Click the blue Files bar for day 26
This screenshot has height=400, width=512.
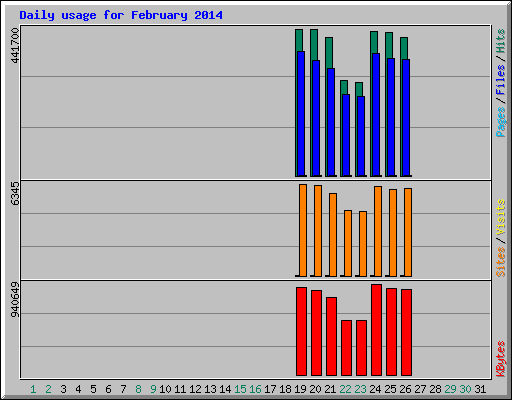tap(406, 117)
